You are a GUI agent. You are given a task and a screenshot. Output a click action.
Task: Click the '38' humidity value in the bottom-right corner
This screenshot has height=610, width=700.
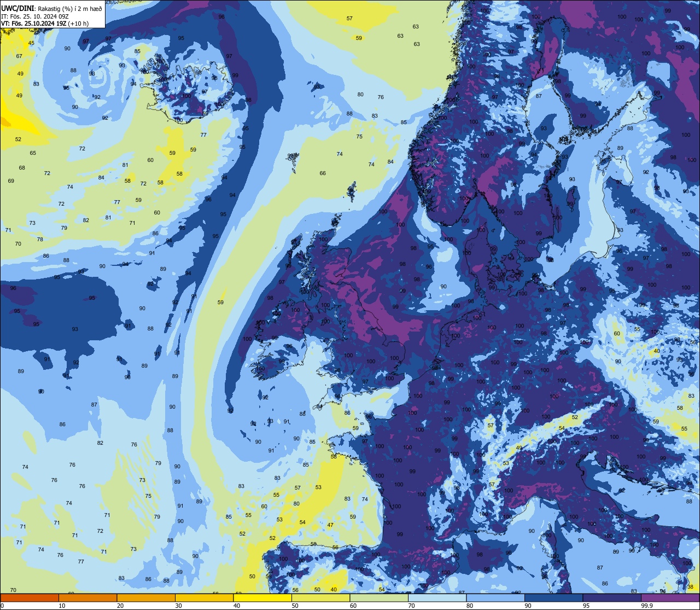pos(691,587)
